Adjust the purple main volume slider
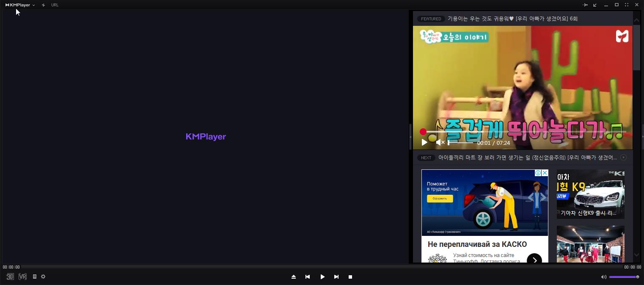 point(624,277)
